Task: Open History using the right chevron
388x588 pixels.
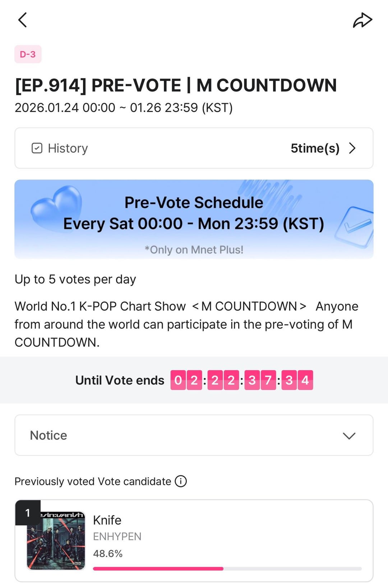Action: 352,148
